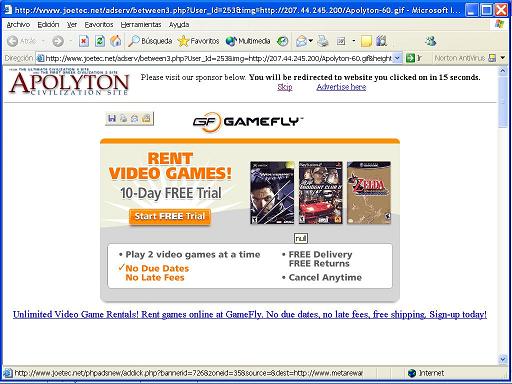Open the Multimedia toolbar button
The image size is (512, 384).
click(248, 41)
